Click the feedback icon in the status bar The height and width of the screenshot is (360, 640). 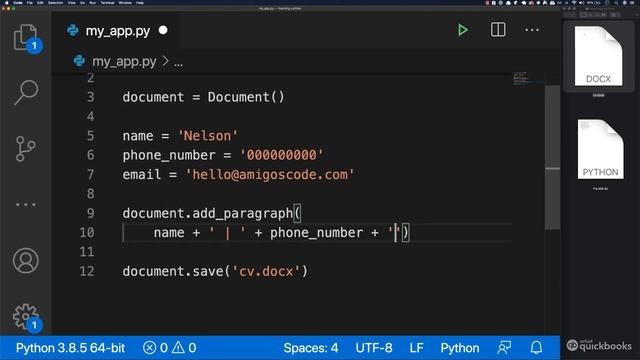pyautogui.click(x=504, y=348)
